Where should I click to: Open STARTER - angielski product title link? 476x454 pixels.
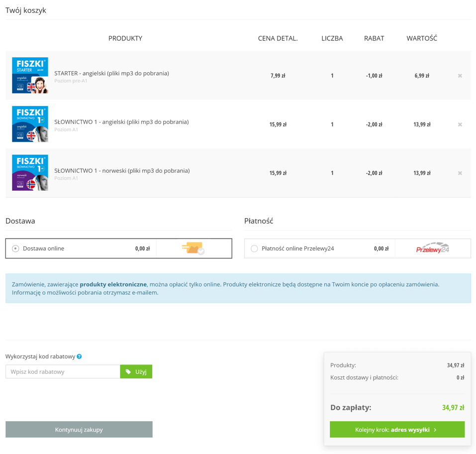(x=111, y=73)
